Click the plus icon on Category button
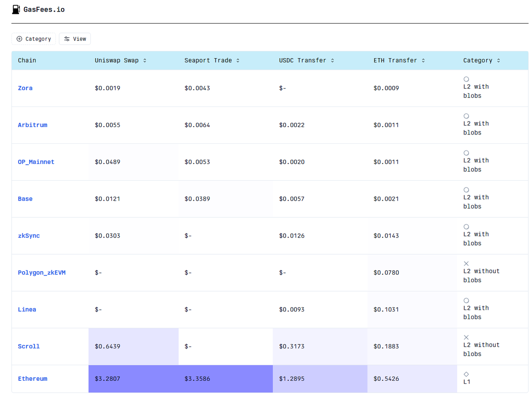The height and width of the screenshot is (399, 532). pos(19,39)
